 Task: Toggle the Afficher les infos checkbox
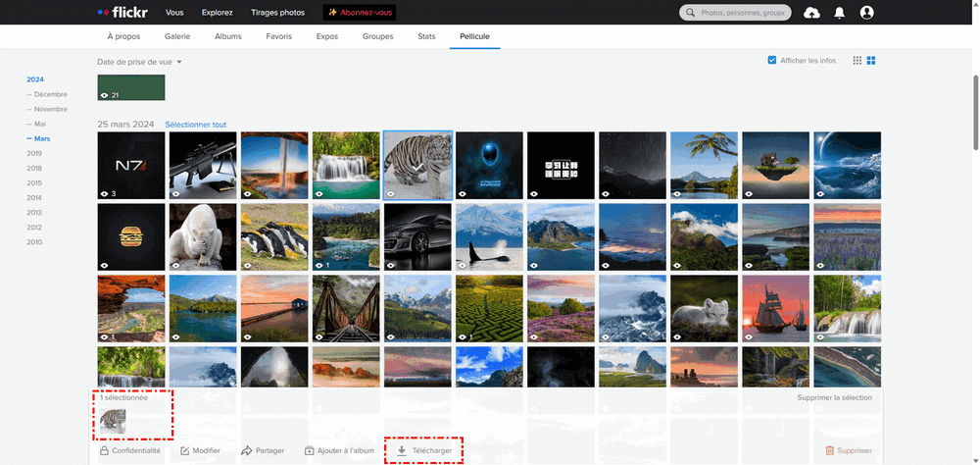pos(772,61)
